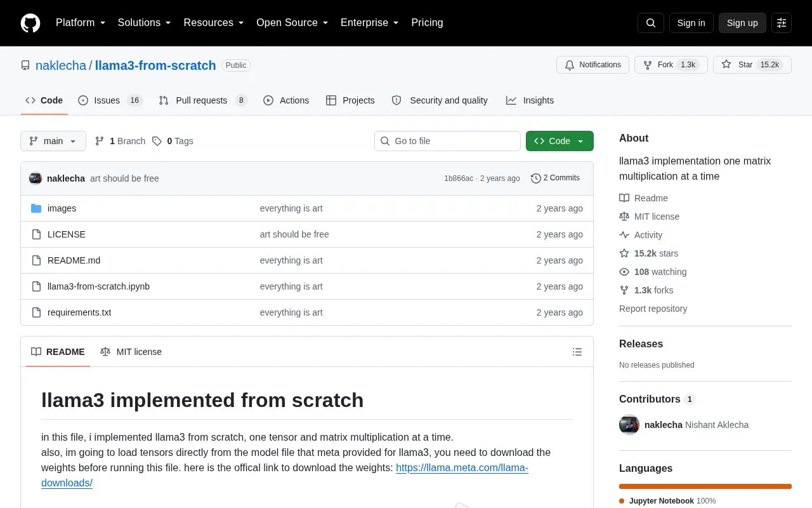812x508 pixels.
Task: Click the Star button
Action: point(752,65)
